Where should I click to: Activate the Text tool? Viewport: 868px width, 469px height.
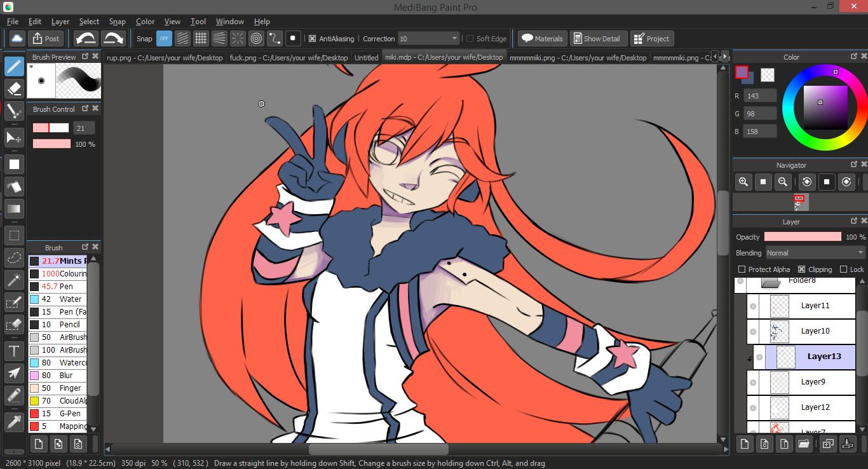[x=15, y=351]
